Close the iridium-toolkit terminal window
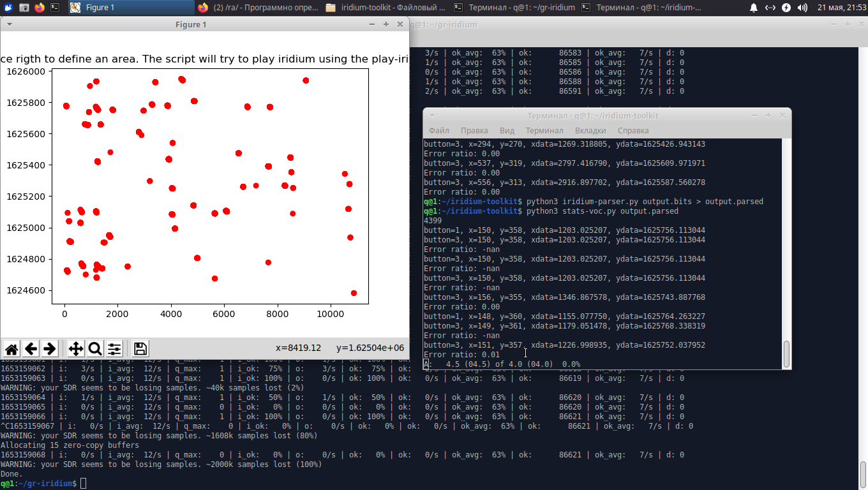Screen dimensions: 868x490 tap(782, 115)
